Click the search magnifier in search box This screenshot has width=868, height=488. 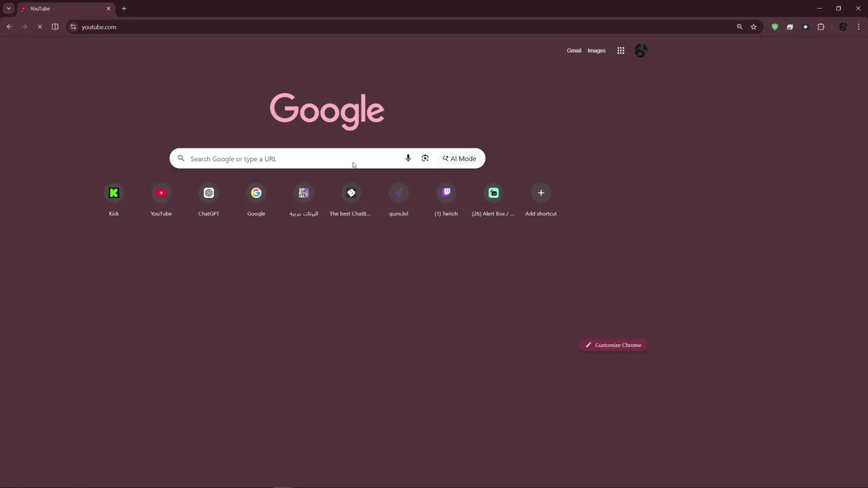(181, 159)
